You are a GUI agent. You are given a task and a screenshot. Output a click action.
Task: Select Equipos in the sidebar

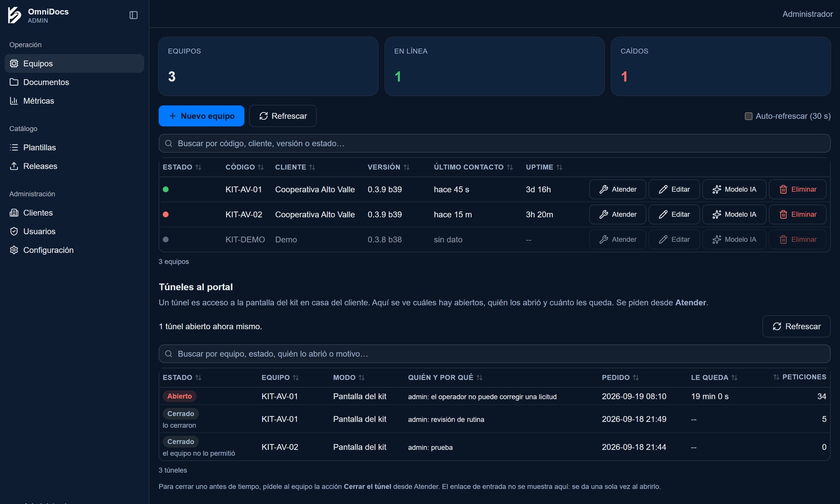[74, 63]
